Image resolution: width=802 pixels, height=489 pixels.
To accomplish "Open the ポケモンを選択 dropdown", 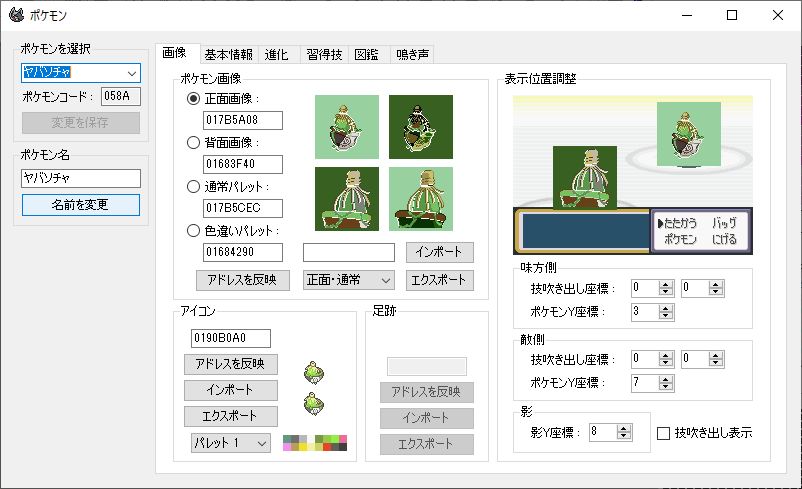I will coord(132,73).
